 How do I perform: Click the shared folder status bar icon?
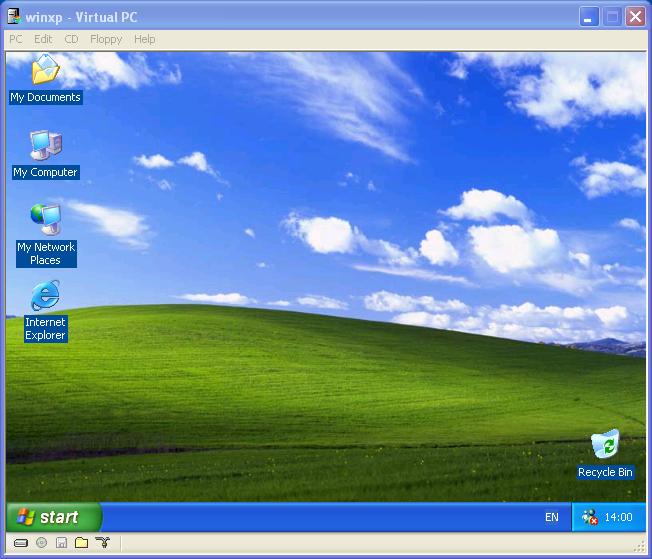(x=82, y=542)
